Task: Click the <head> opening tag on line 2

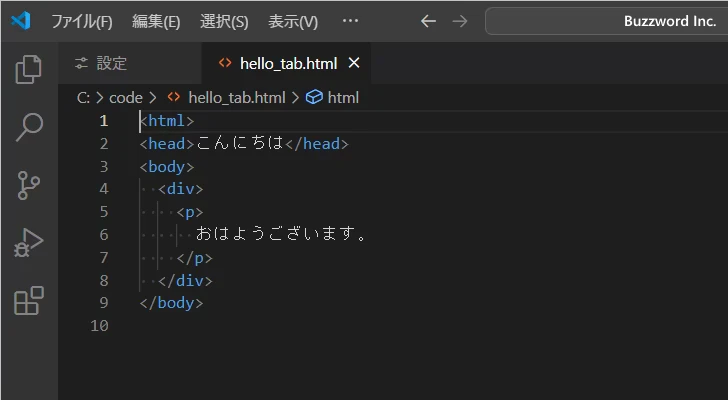Action: [167, 144]
